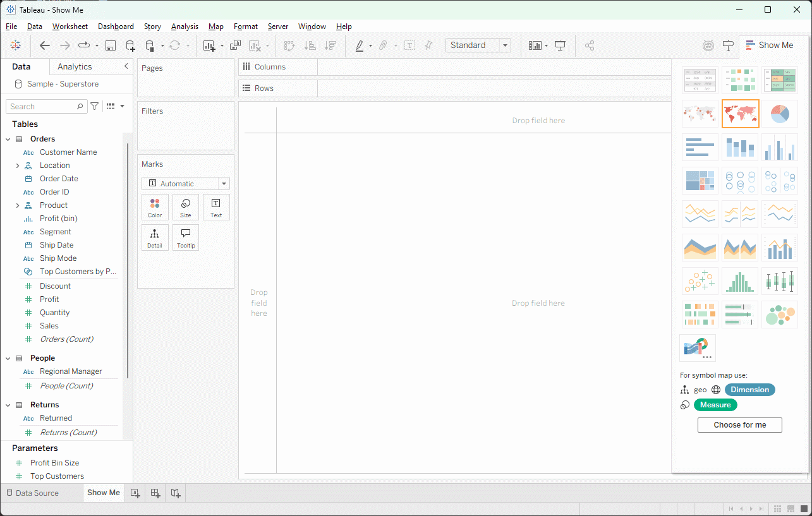Click the Sort Ascending toolbar icon

click(310, 45)
